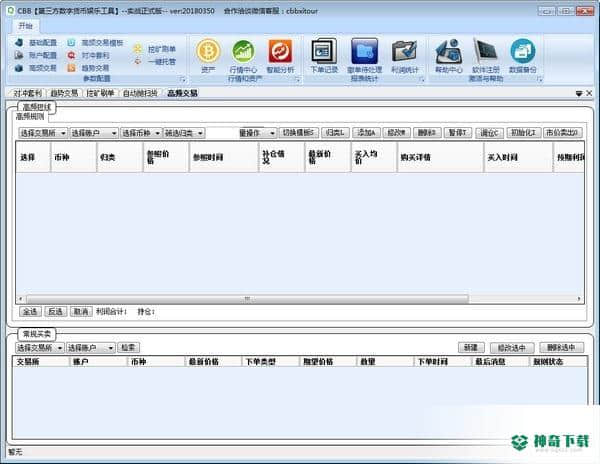The image size is (600, 464).
Task: Click the 修改 button in top toolbar
Action: (396, 133)
